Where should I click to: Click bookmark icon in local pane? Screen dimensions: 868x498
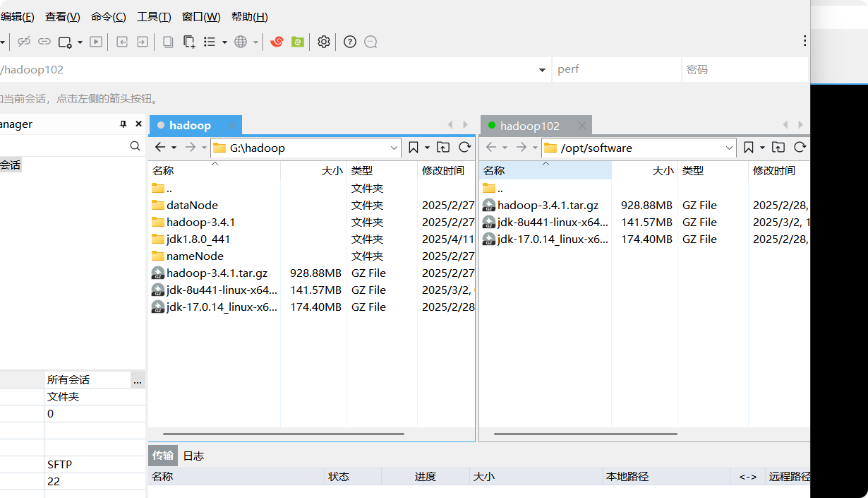point(414,147)
